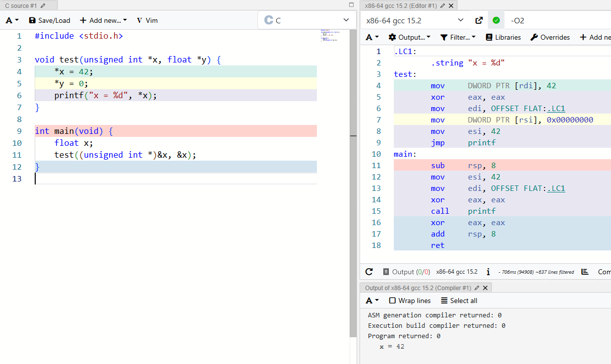Select the Output of x86-64 gcc tab

418,288
